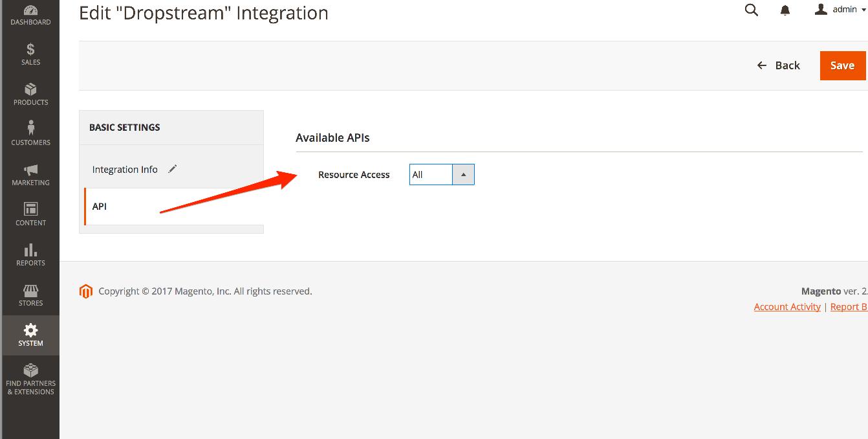Open the Marketing menu in sidebar
Viewport: 868px width, 439px height.
(30, 175)
